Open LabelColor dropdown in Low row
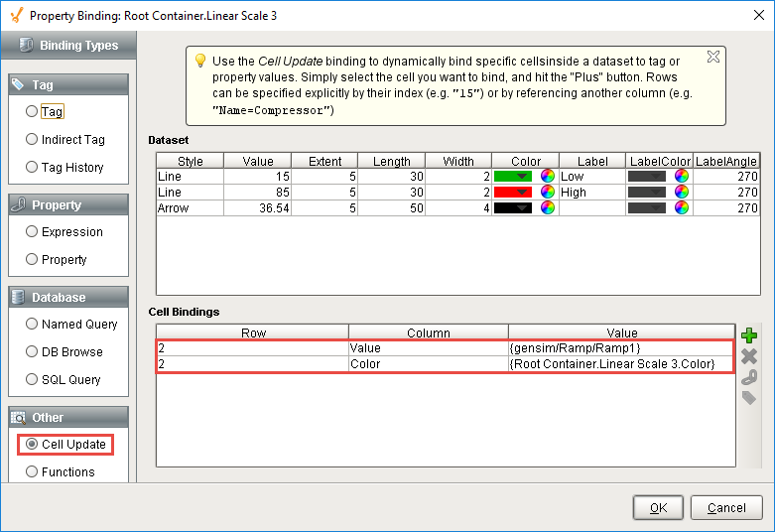Viewport: 775px width, 532px height. pyautogui.click(x=647, y=177)
